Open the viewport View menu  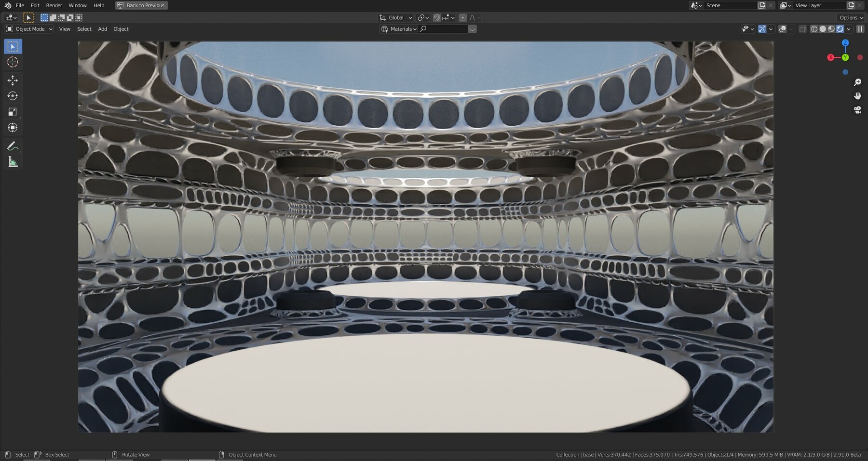[65, 29]
